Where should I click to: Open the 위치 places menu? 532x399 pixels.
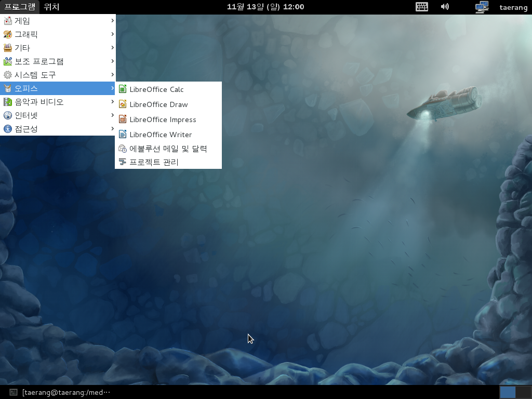pos(51,7)
